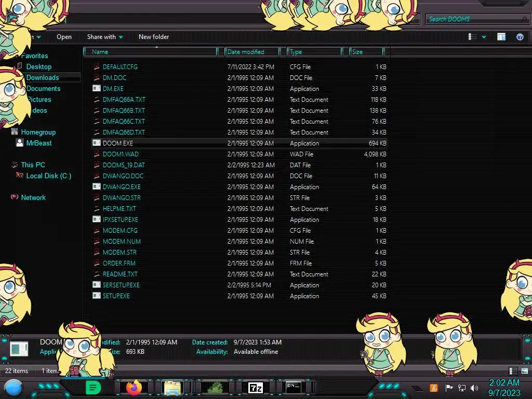Select Favorites in the navigation pane
Viewport: 532px width, 399px height.
click(35, 56)
